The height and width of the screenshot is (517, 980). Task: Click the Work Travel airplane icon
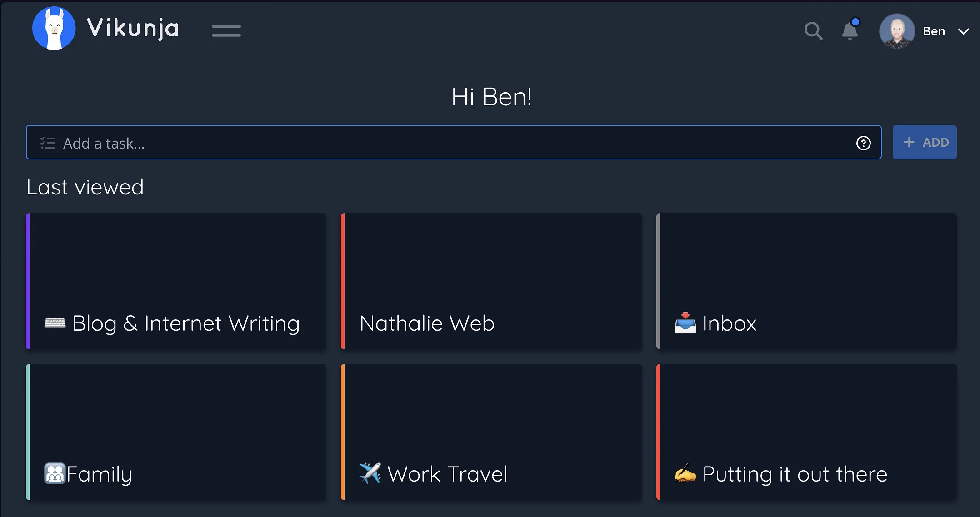click(x=370, y=473)
